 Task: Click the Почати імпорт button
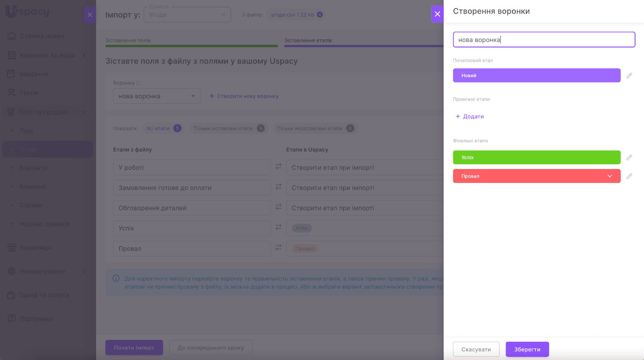tap(134, 348)
